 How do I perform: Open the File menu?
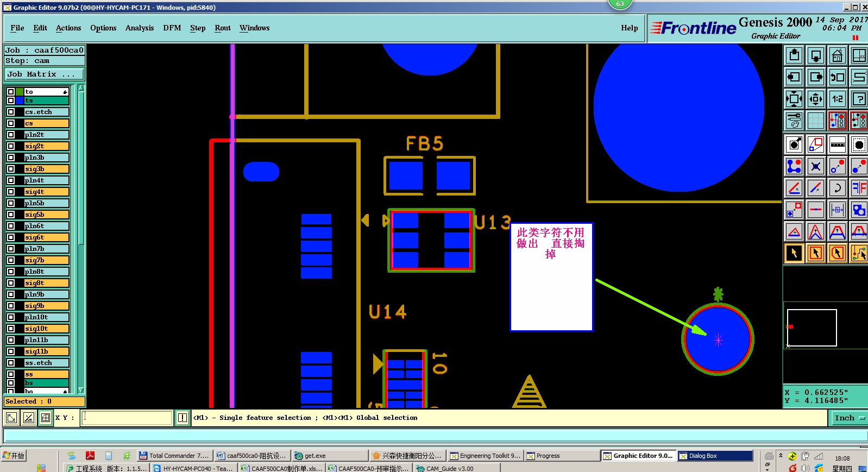click(x=17, y=28)
